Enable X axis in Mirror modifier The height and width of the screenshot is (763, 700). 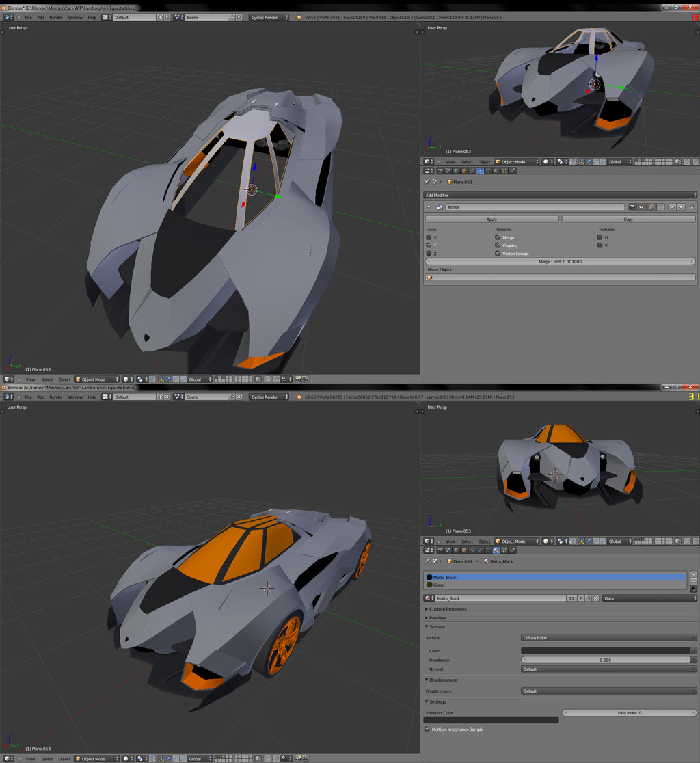pyautogui.click(x=429, y=237)
